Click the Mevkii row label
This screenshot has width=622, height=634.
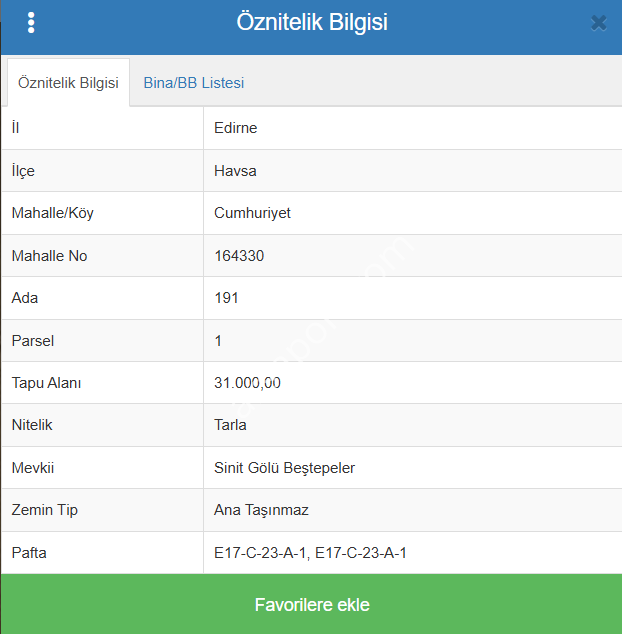tap(32, 468)
